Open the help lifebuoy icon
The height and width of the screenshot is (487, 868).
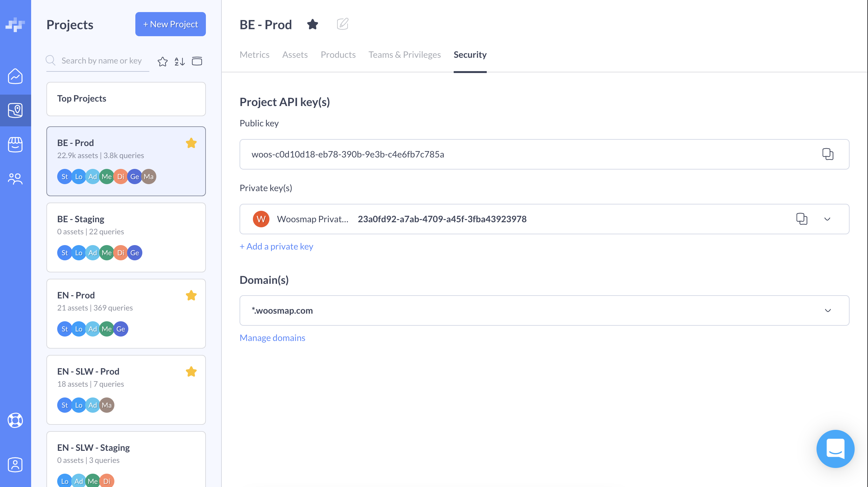15,420
